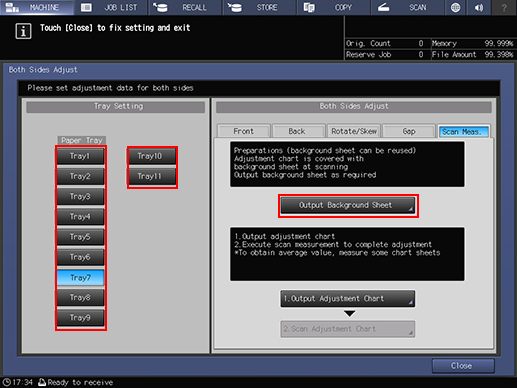Click the Close button
This screenshot has height=388, width=517.
(463, 366)
